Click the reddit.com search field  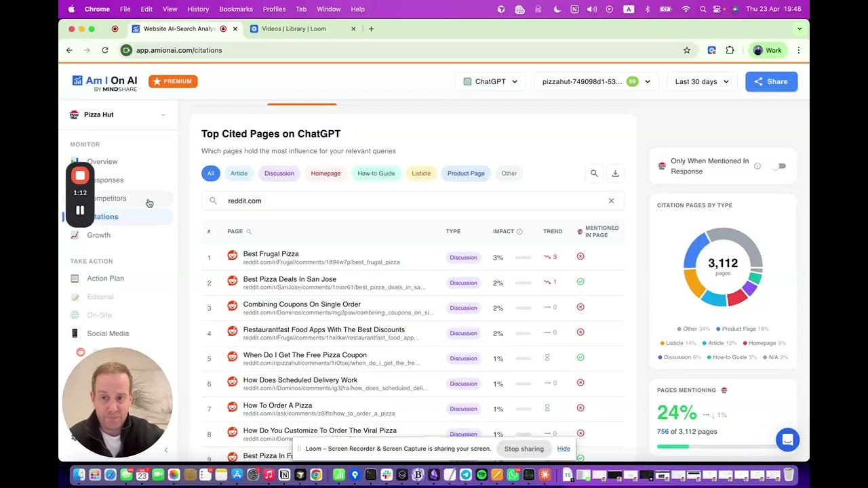pyautogui.click(x=413, y=201)
